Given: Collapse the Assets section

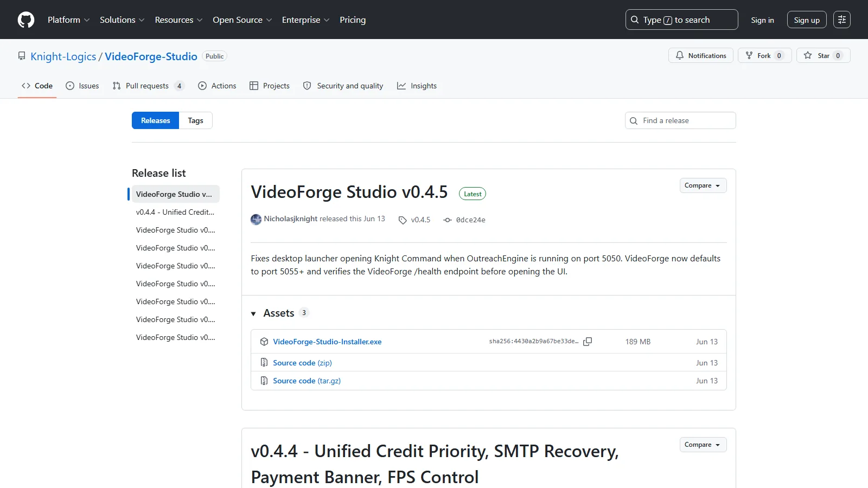Looking at the screenshot, I should point(279,313).
